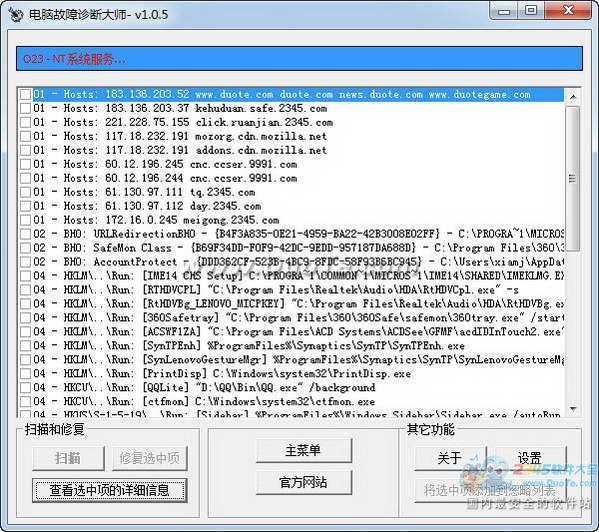Open the 关于 about dialog
Viewport: 599px width, 532px height.
click(x=450, y=458)
